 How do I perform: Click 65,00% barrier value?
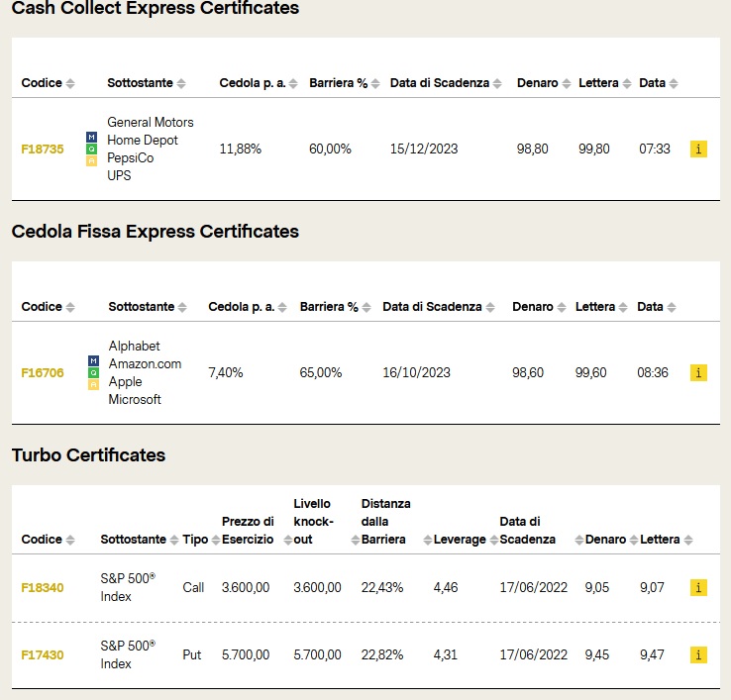click(x=321, y=373)
